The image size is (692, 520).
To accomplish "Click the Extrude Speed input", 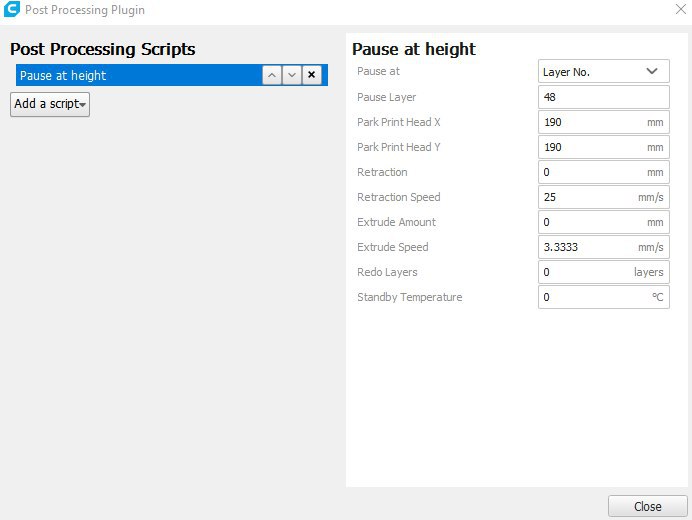I will pyautogui.click(x=587, y=247).
